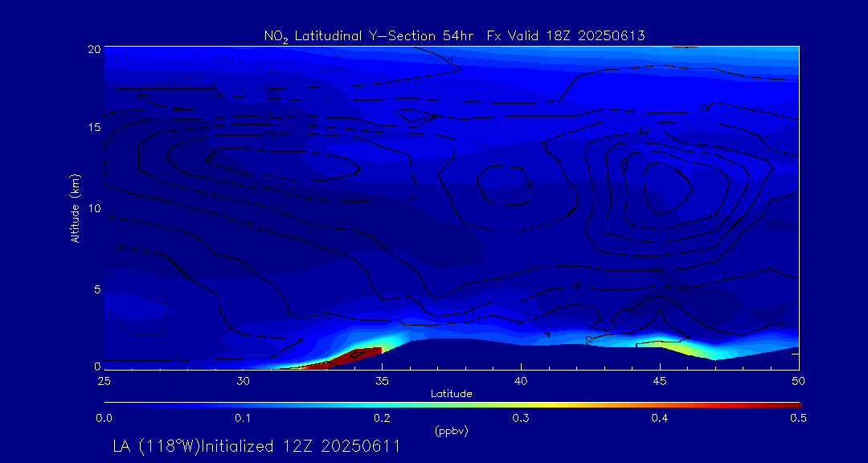The image size is (868, 463).
Task: Click the "(ppbv)" units label
Action: (452, 432)
